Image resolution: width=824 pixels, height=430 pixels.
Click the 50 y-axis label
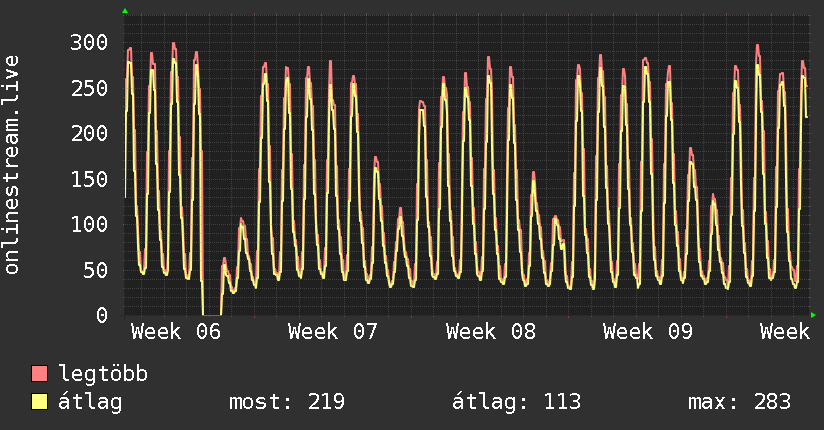(x=96, y=270)
